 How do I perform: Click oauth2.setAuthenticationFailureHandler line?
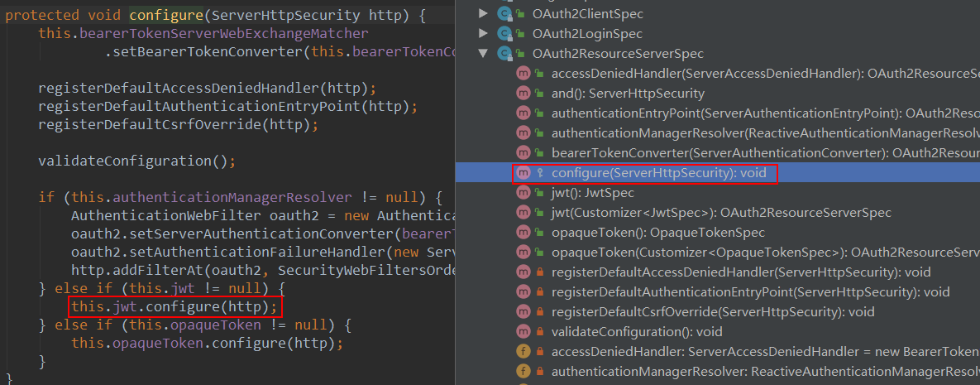pos(262,253)
